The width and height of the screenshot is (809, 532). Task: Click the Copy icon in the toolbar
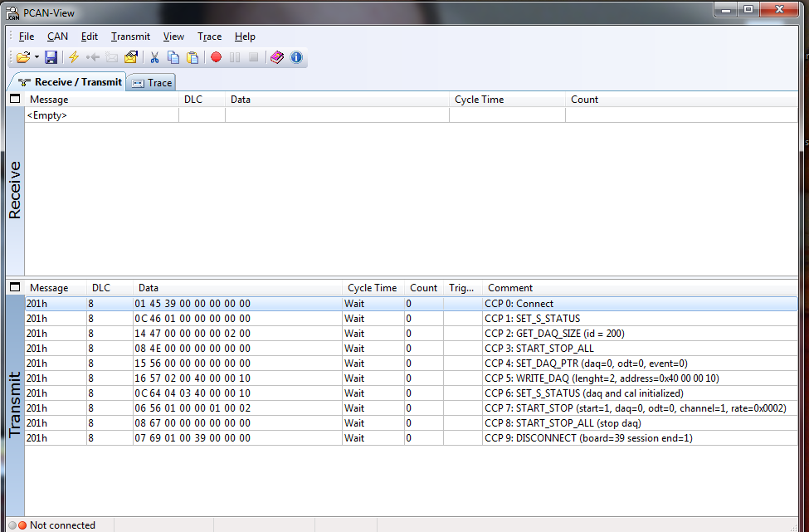(173, 57)
